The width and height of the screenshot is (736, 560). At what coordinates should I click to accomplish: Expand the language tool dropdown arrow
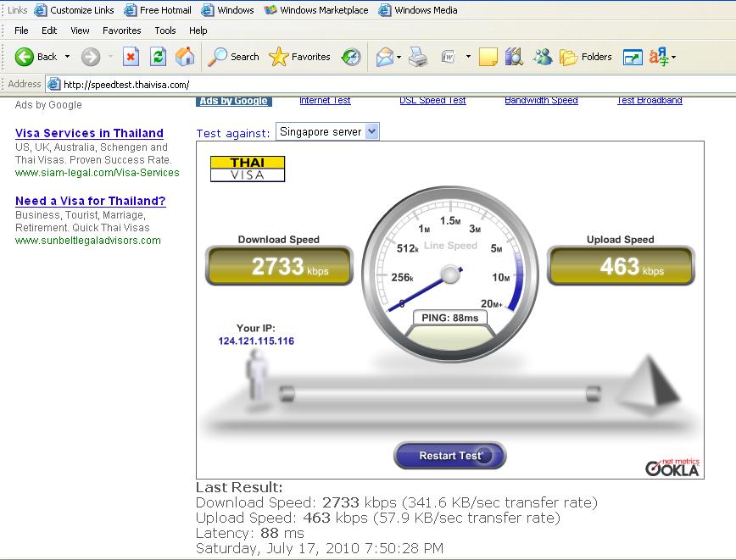(x=673, y=57)
